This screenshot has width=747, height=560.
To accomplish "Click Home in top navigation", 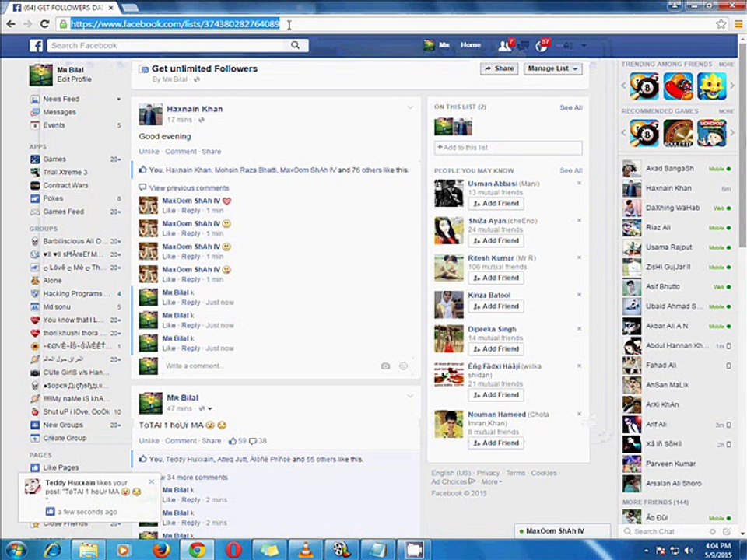I will pyautogui.click(x=471, y=45).
